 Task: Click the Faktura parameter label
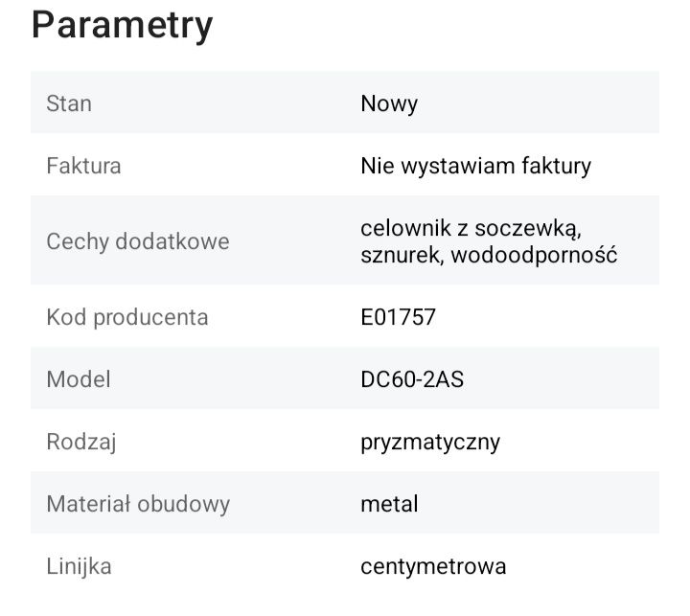[83, 166]
